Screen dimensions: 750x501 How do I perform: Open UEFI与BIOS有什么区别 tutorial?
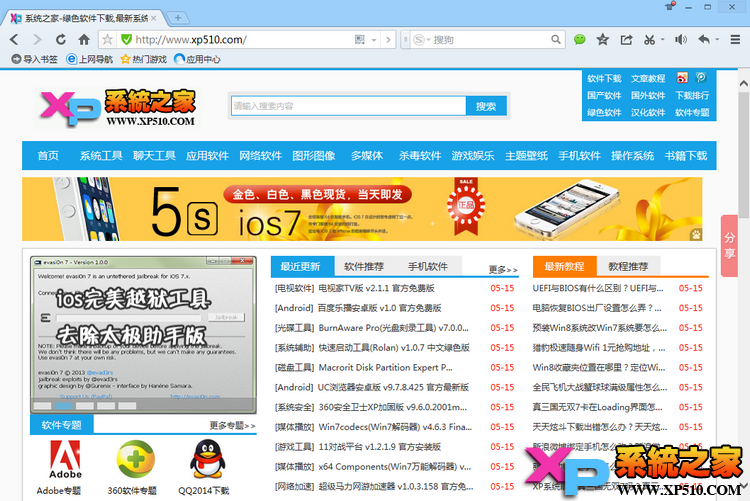[x=598, y=288]
